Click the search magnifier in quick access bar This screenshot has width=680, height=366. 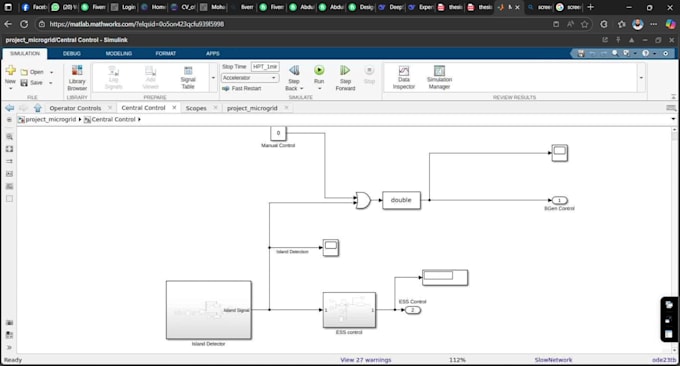(x=615, y=53)
